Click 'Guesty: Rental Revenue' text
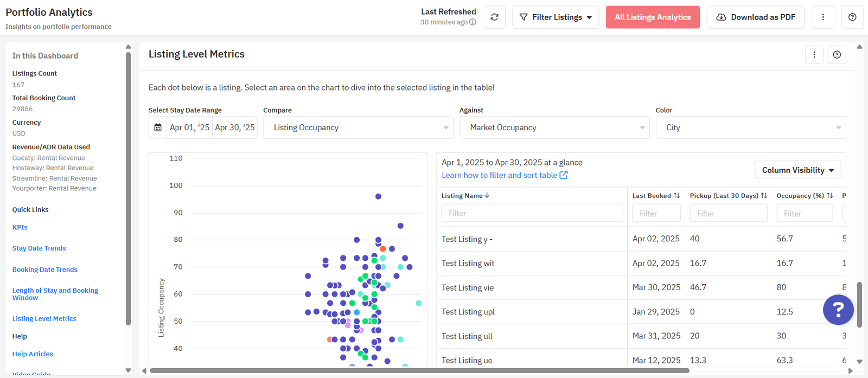 tap(49, 158)
